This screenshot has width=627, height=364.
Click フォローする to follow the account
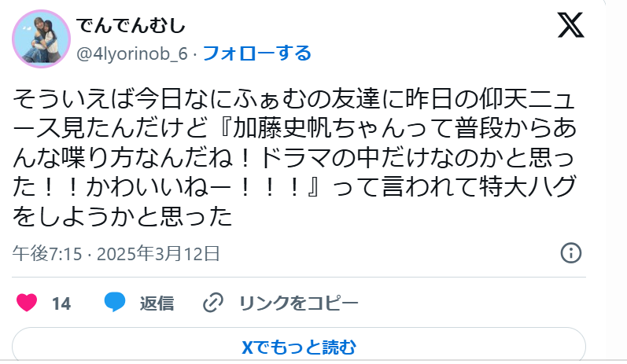[x=256, y=53]
